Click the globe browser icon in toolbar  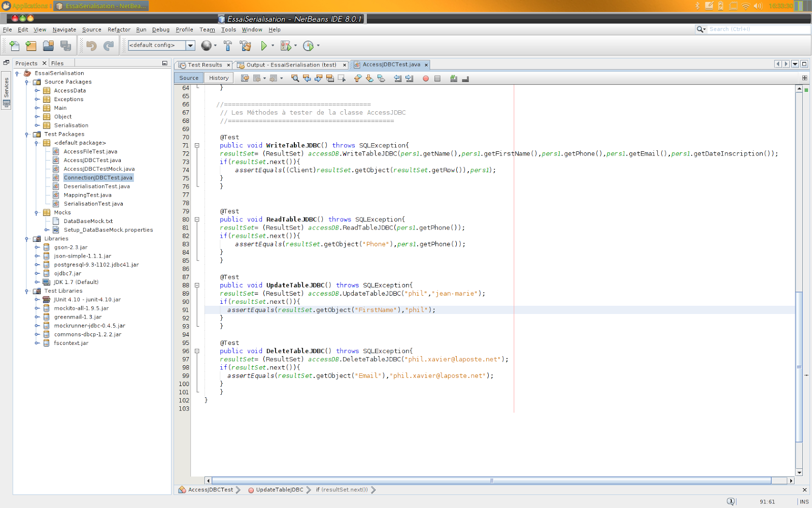(x=206, y=46)
